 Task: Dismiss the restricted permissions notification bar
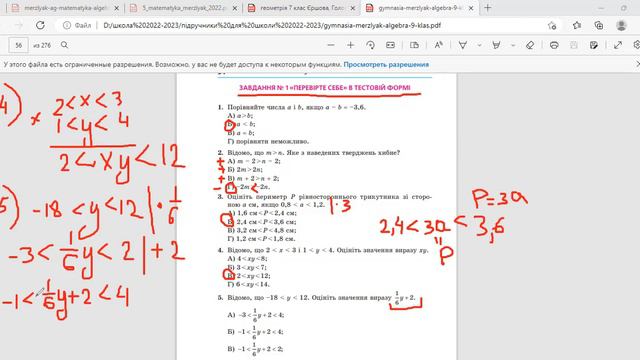pyautogui.click(x=638, y=64)
